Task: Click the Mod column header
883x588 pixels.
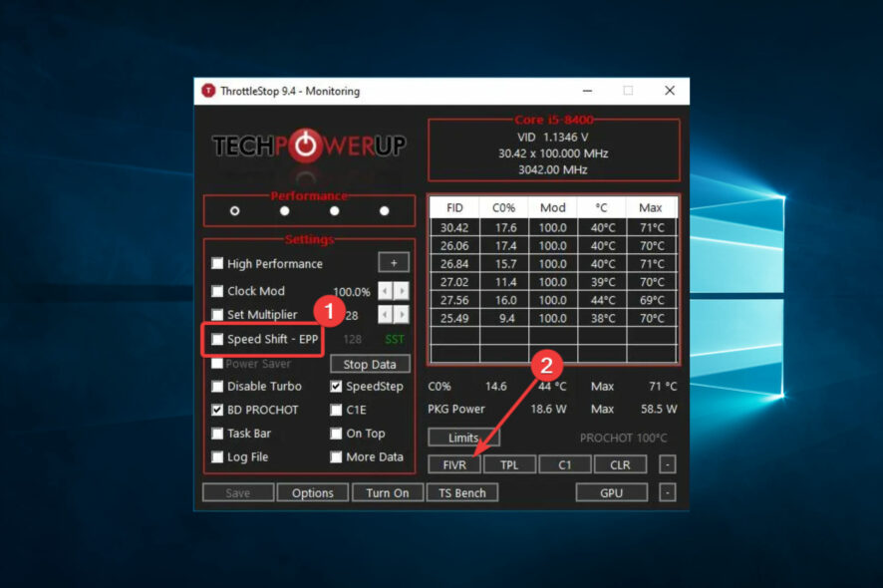Action: click(x=553, y=208)
